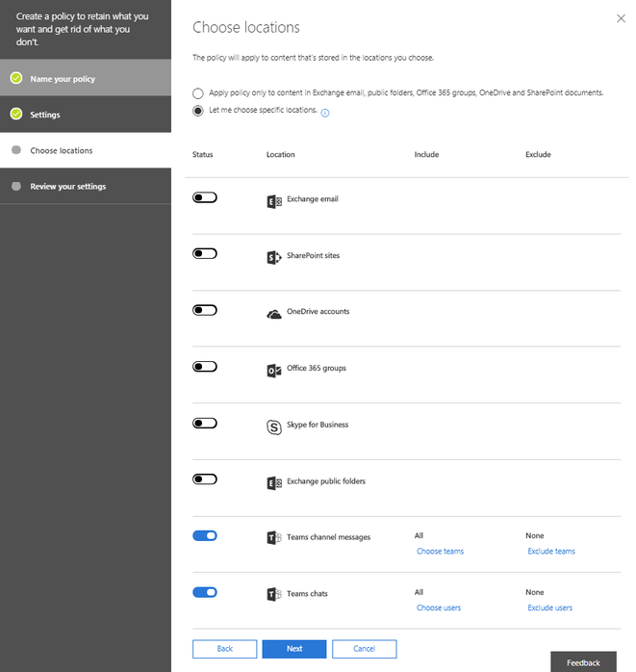Click the Teams channel messages icon

274,537
